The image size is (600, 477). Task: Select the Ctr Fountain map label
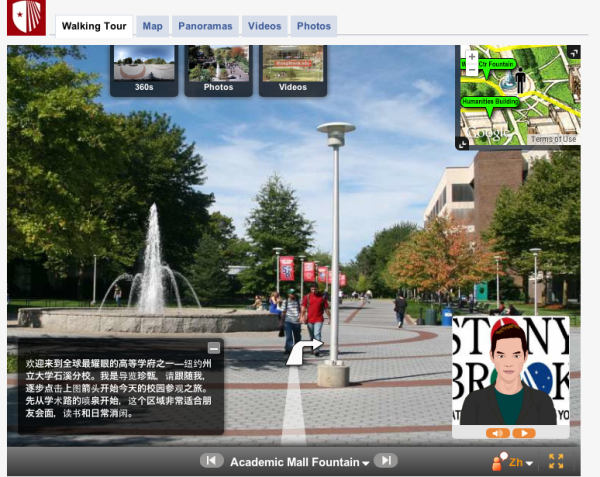click(488, 64)
